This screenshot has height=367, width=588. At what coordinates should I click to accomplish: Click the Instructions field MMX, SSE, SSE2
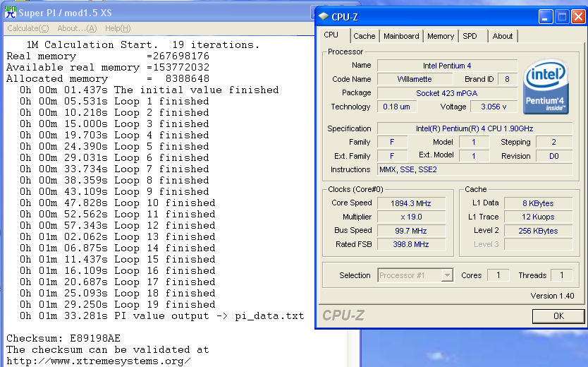[x=474, y=169]
